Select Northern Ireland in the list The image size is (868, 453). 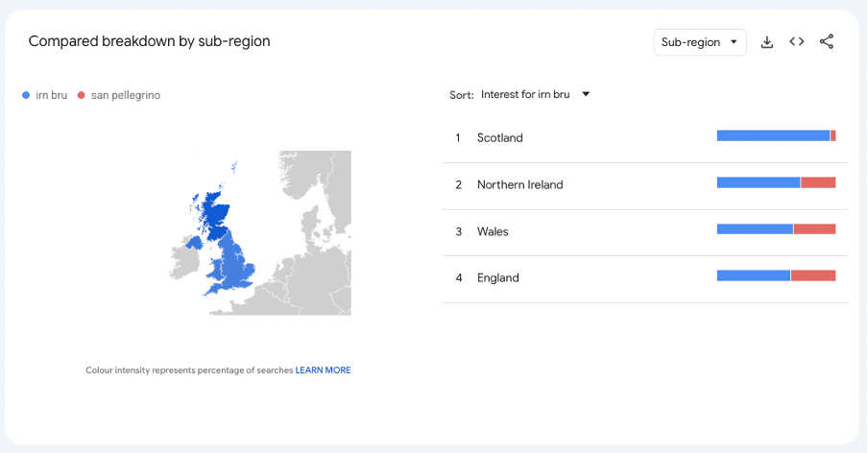[519, 184]
